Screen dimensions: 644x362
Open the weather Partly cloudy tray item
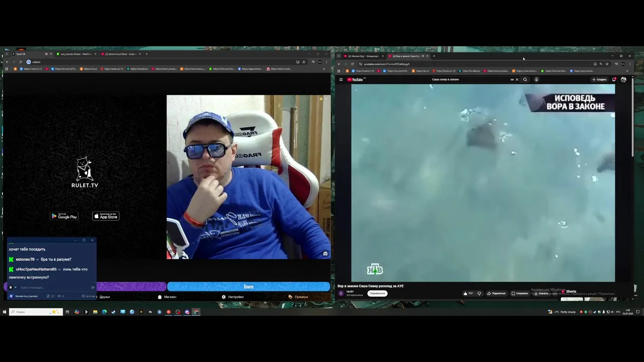(562, 312)
